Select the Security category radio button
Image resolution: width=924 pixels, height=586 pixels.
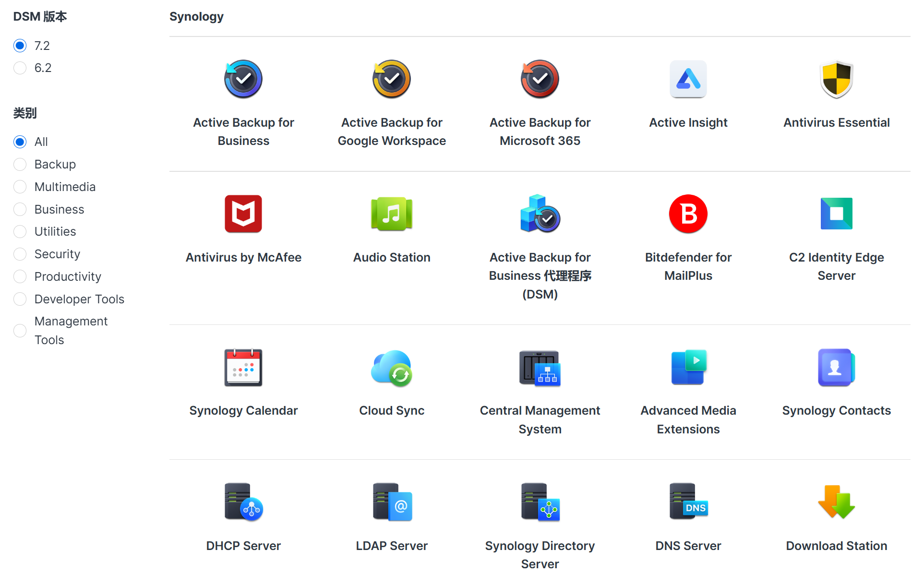pos(20,254)
